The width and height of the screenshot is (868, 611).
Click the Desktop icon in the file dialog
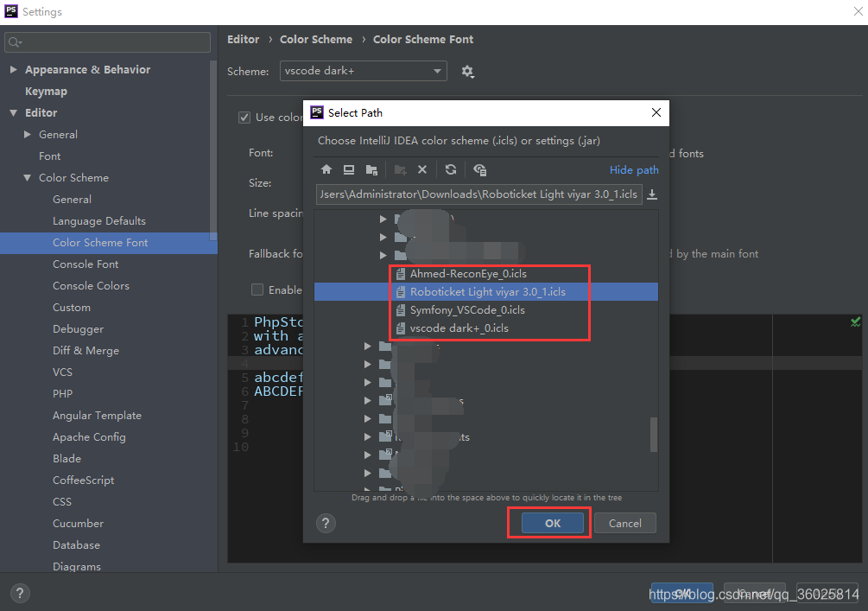coord(347,169)
